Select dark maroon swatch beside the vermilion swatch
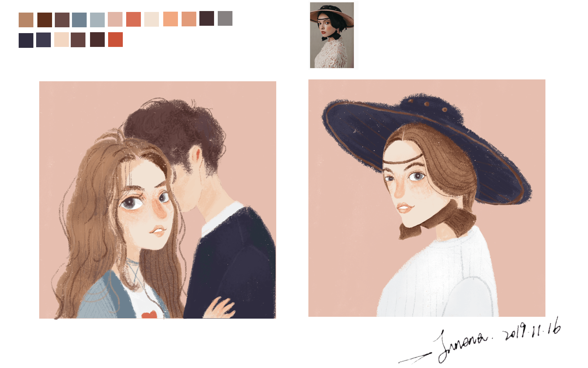This screenshot has width=588, height=368. 97,40
